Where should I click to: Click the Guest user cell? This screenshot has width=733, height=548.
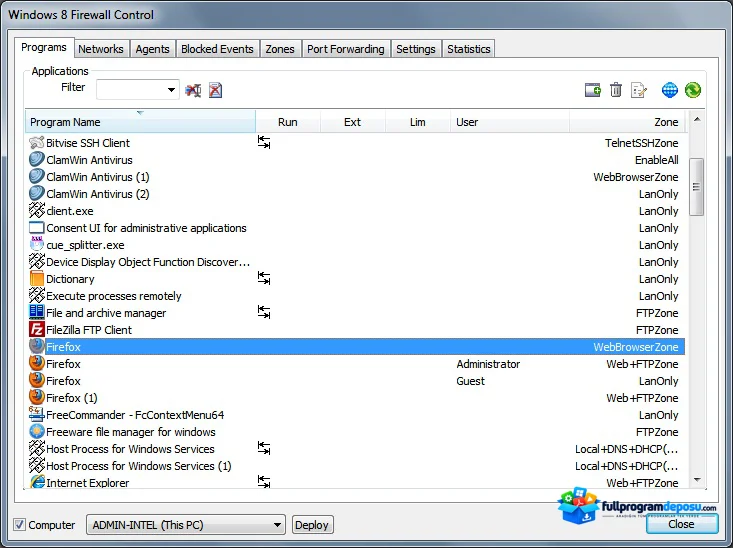pos(470,381)
